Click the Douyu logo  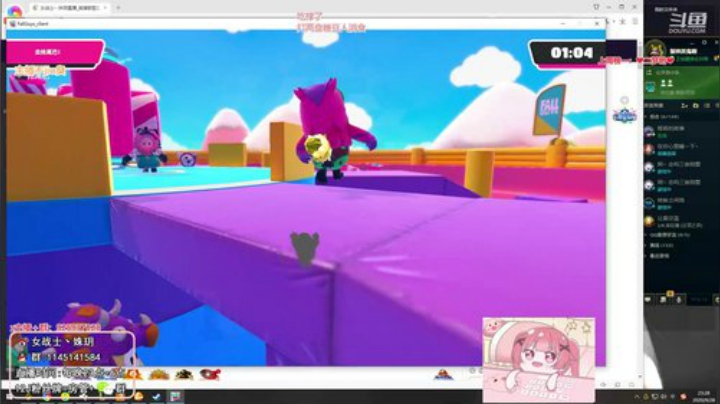687,22
